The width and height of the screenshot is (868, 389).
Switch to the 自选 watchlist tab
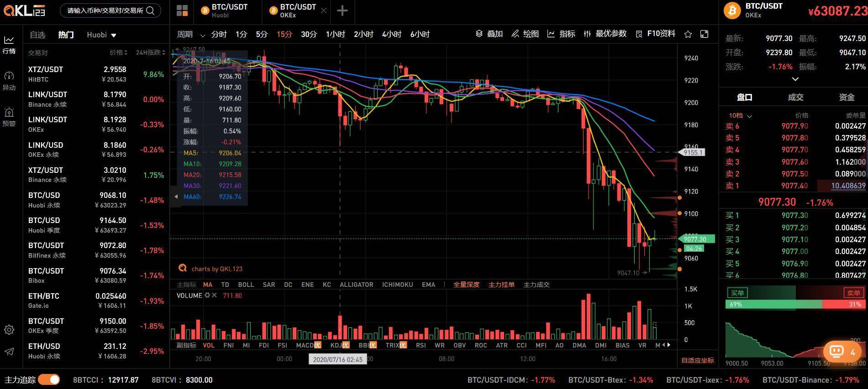pyautogui.click(x=37, y=35)
